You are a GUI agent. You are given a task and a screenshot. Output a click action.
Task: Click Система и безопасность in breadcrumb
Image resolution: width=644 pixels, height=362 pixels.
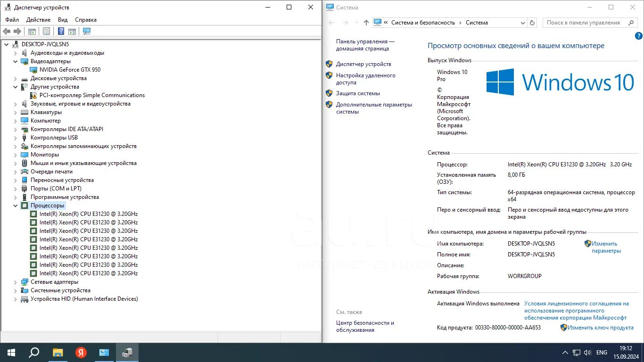pyautogui.click(x=423, y=23)
